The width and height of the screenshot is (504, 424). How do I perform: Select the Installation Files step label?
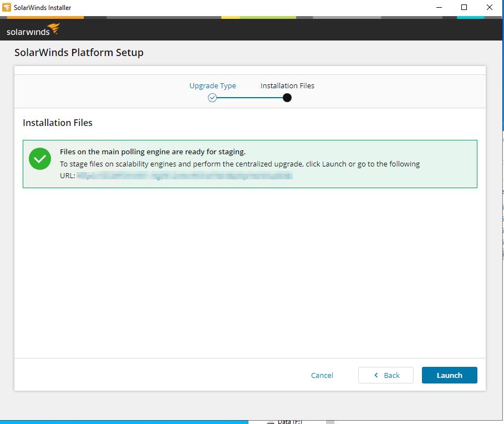point(287,86)
